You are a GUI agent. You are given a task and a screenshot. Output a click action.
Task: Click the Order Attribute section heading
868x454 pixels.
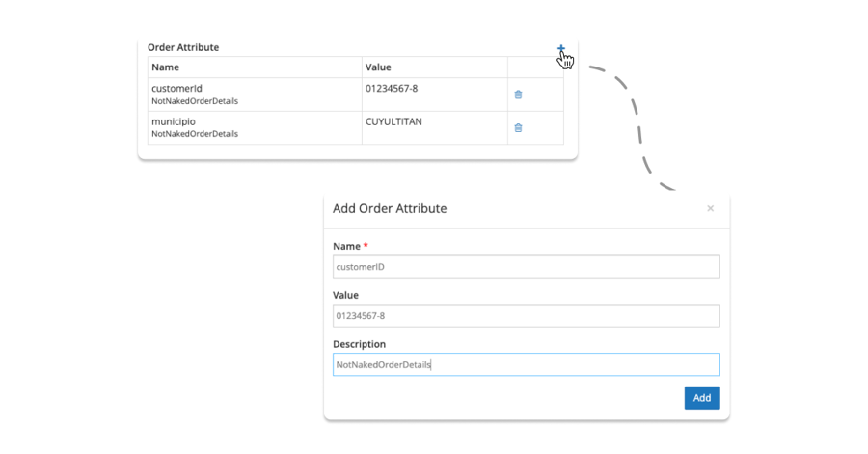pyautogui.click(x=183, y=47)
